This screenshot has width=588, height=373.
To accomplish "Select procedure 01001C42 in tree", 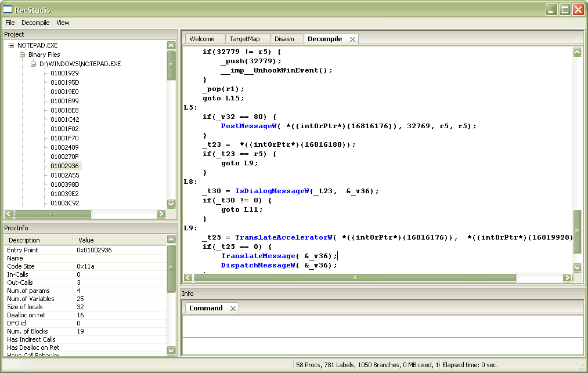I will [x=65, y=119].
